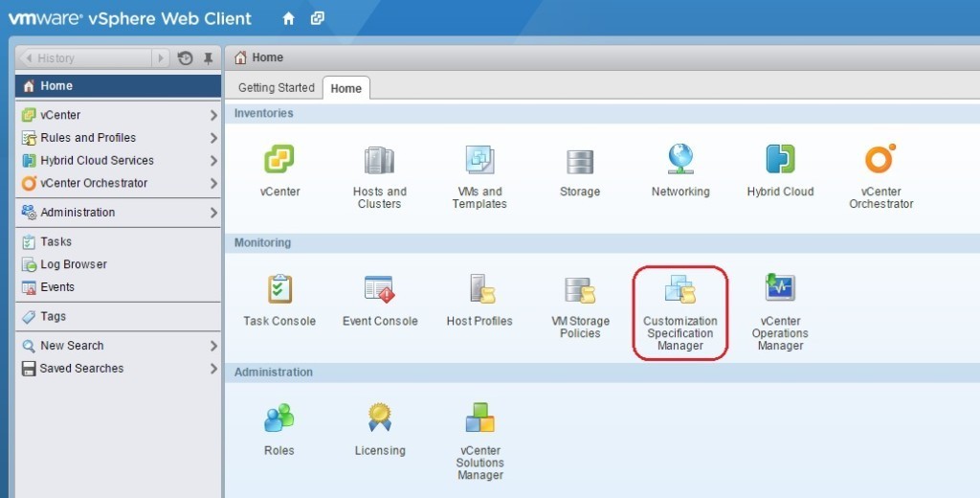Expand the vCenter row chevron
Image resolution: width=980 pixels, height=498 pixels.
coord(213,115)
